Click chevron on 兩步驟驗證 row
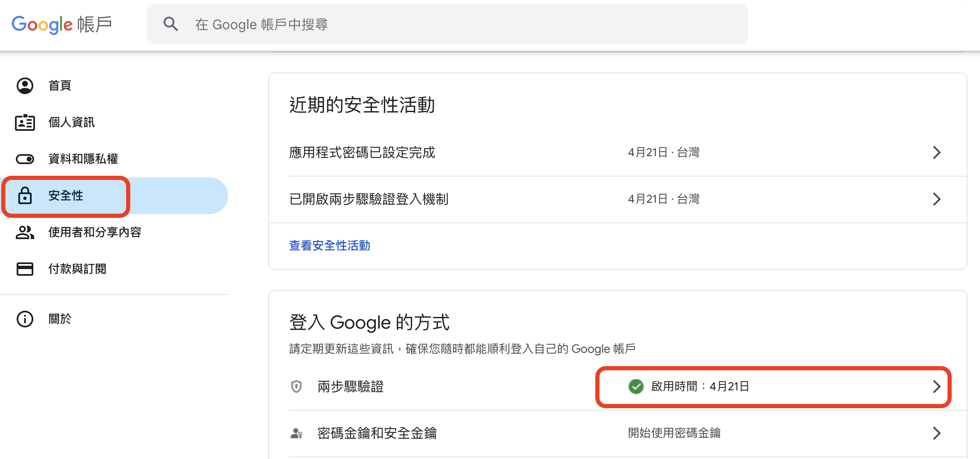Viewport: 980px width, 459px height. [937, 387]
